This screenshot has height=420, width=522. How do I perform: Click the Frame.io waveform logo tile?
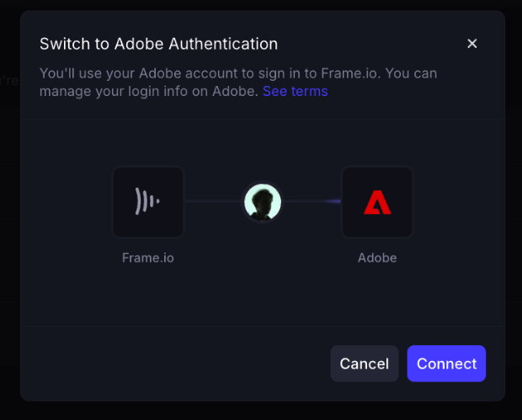tap(148, 202)
